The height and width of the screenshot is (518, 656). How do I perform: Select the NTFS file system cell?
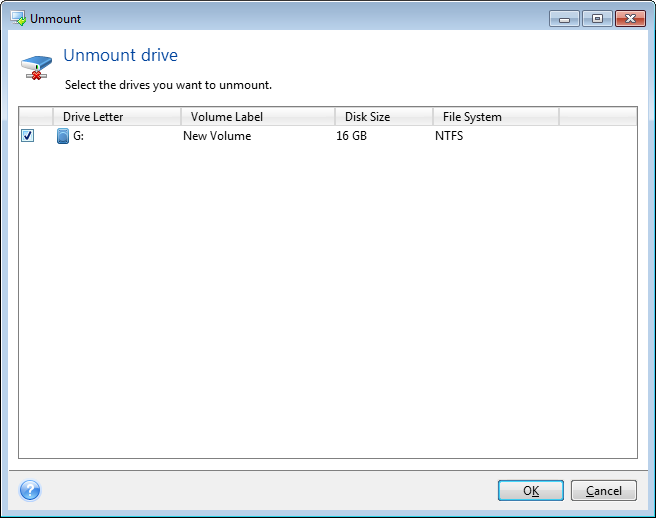coord(449,136)
